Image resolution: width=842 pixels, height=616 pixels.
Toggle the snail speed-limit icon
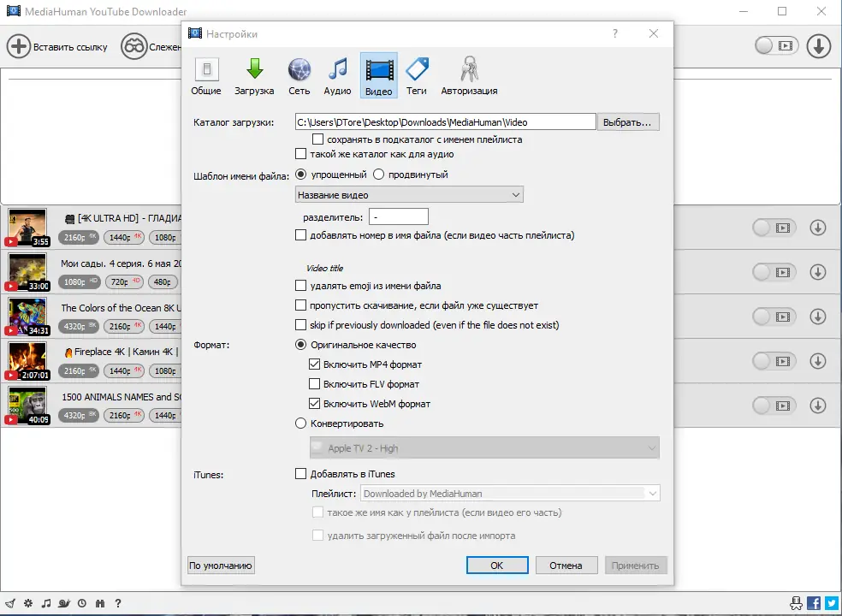pyautogui.click(x=64, y=603)
